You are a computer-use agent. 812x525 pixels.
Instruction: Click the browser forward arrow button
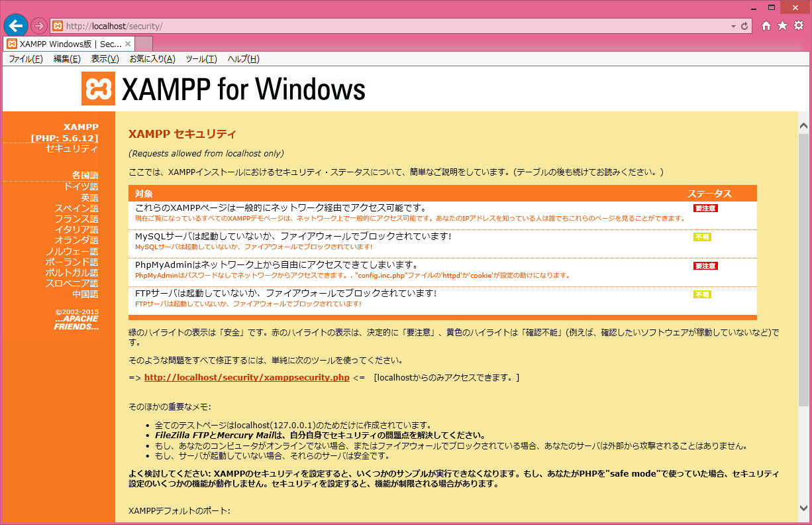(39, 26)
